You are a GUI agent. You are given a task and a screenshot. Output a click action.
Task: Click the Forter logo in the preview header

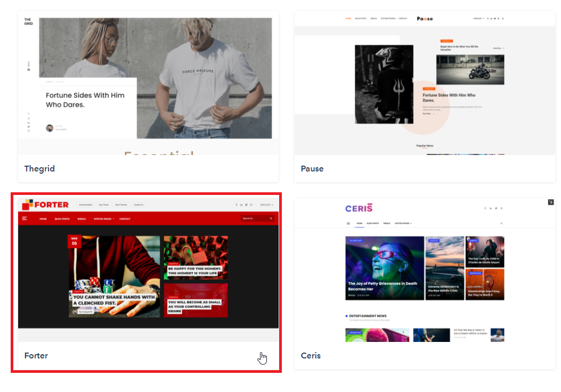click(46, 205)
